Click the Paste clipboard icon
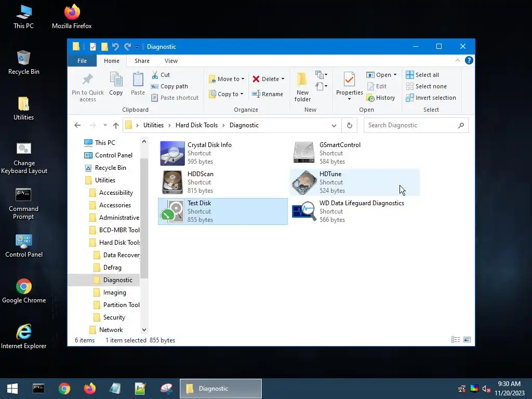532x399 pixels. coord(138,79)
